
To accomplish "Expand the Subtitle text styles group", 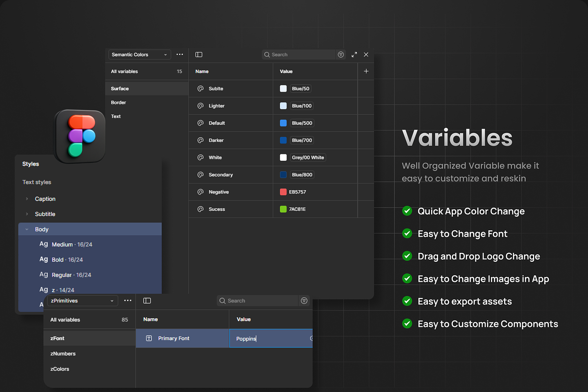I will [x=27, y=214].
